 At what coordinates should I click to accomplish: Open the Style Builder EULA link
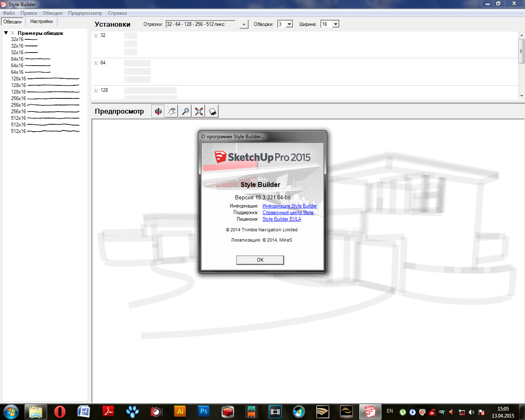tap(282, 219)
